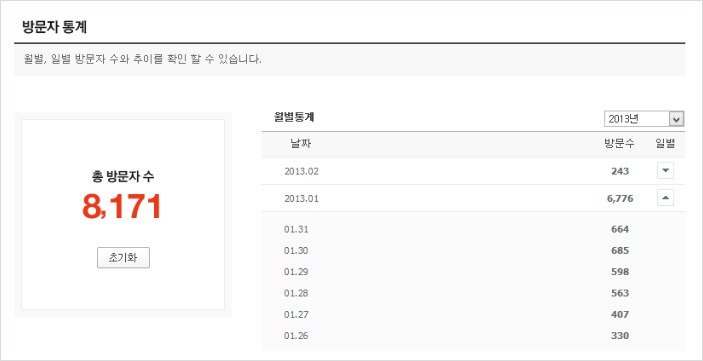Click the 01.30 daily date
703x361 pixels.
click(296, 251)
